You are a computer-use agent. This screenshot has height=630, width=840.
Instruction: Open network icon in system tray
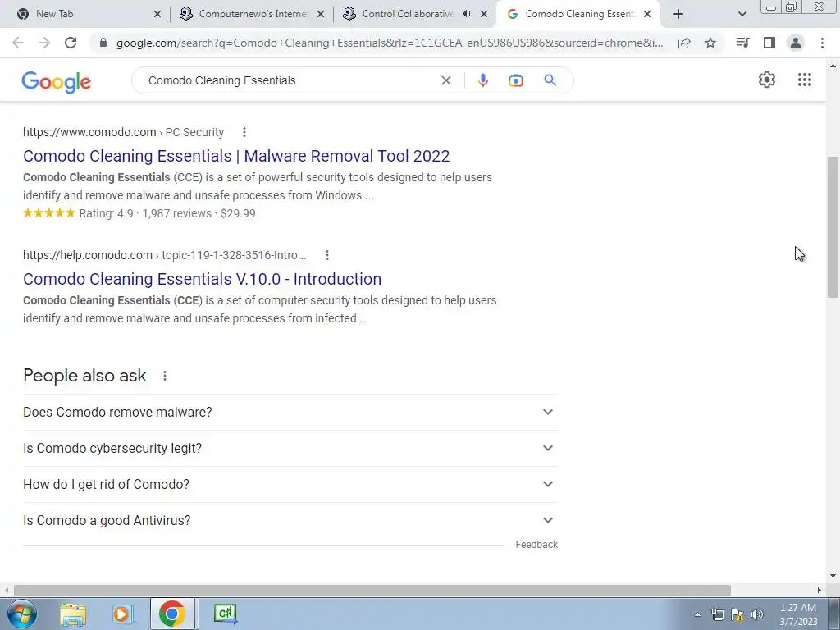(717, 614)
